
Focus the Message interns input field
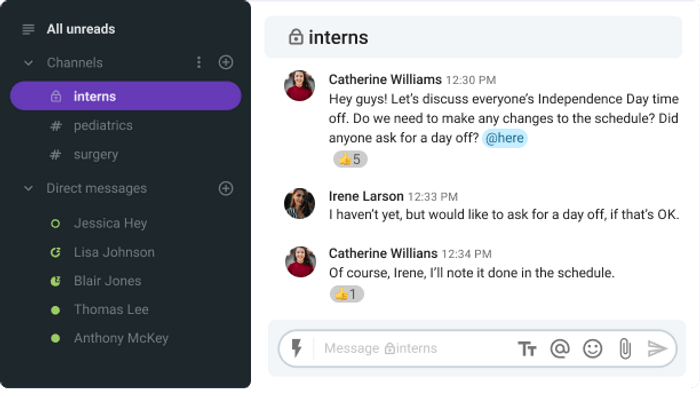coord(413,348)
